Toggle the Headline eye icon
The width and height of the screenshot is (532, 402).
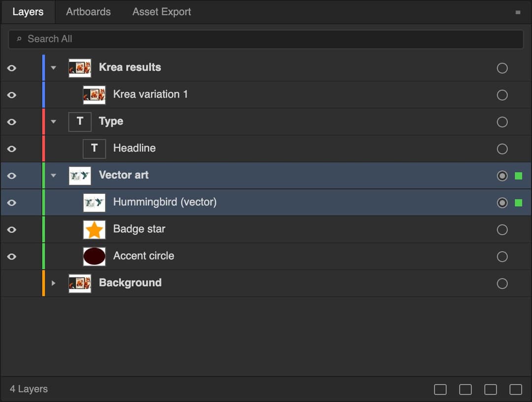11,149
